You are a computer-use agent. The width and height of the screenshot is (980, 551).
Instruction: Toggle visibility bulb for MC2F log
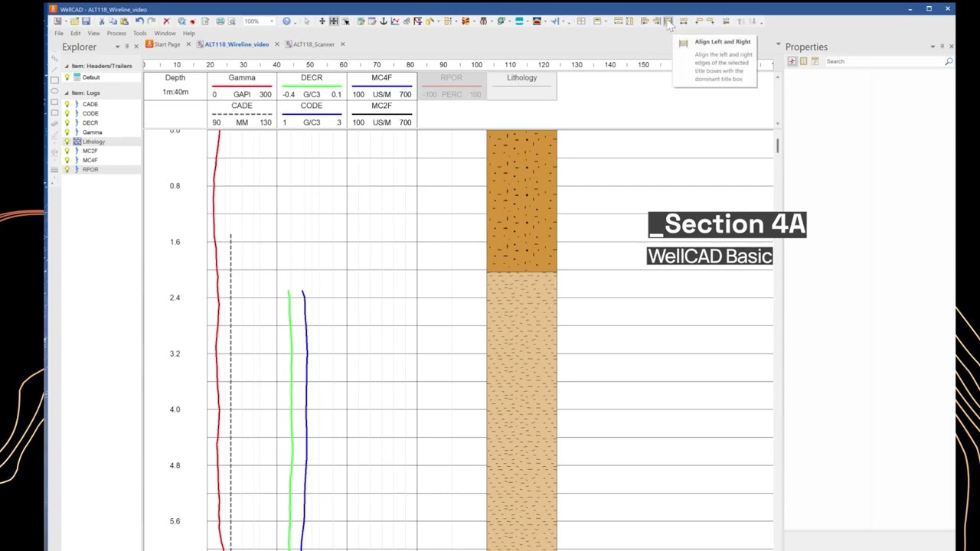[67, 151]
